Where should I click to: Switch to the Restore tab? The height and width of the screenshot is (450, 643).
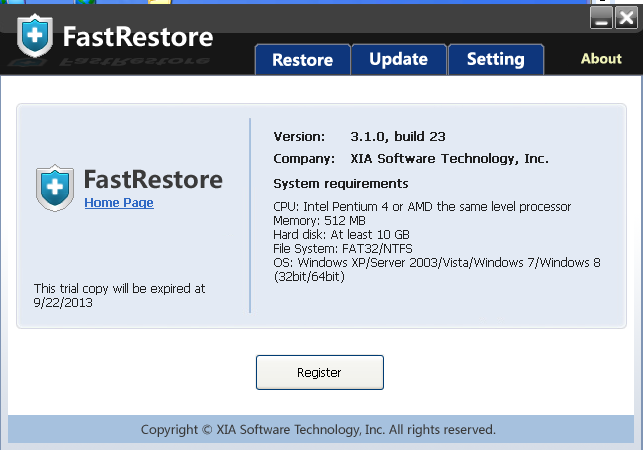302,59
